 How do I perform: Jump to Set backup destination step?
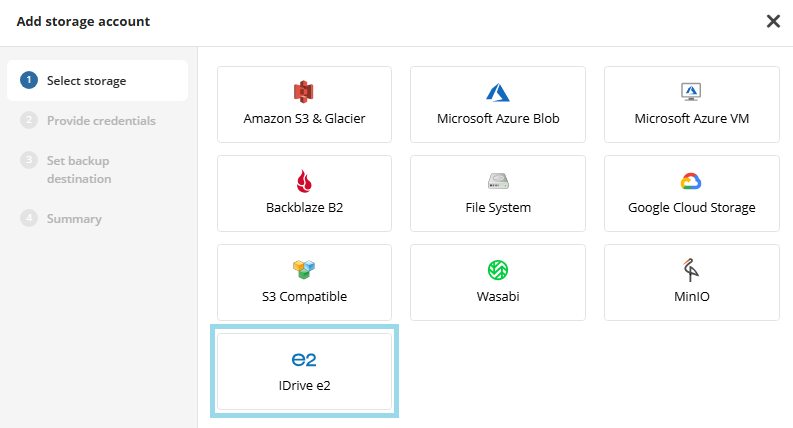(x=78, y=169)
